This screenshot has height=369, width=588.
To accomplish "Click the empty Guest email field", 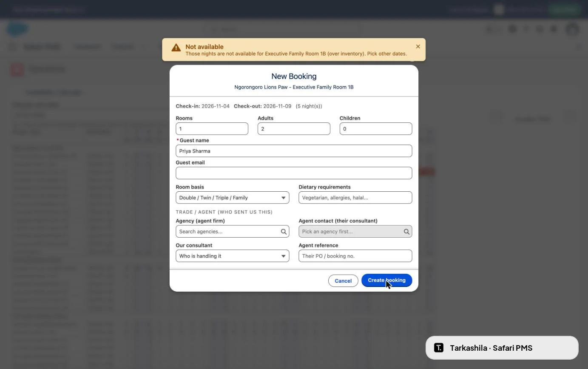I will pyautogui.click(x=294, y=173).
